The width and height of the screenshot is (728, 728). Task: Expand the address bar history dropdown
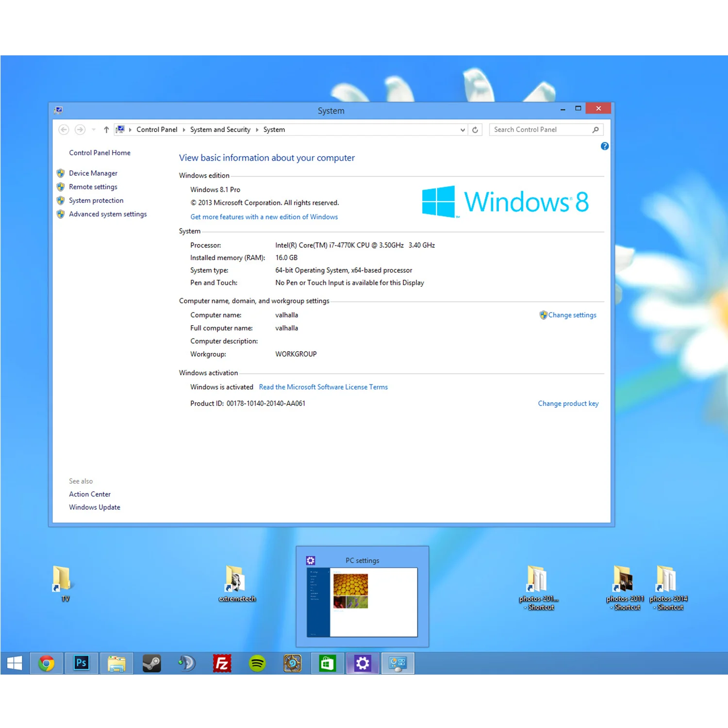click(x=463, y=130)
